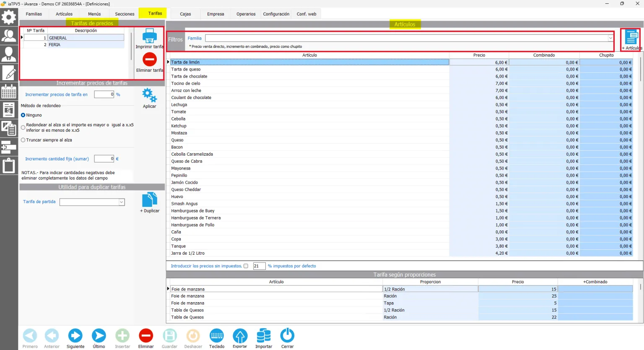The image size is (644, 350).
Task: Switch to the Familias tab
Action: (34, 14)
